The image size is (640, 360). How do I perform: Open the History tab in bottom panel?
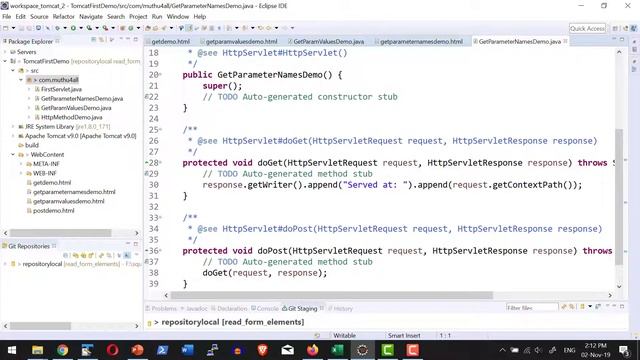click(340, 309)
